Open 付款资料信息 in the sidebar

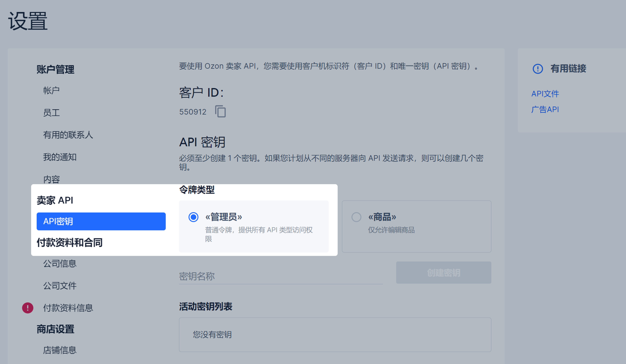68,308
